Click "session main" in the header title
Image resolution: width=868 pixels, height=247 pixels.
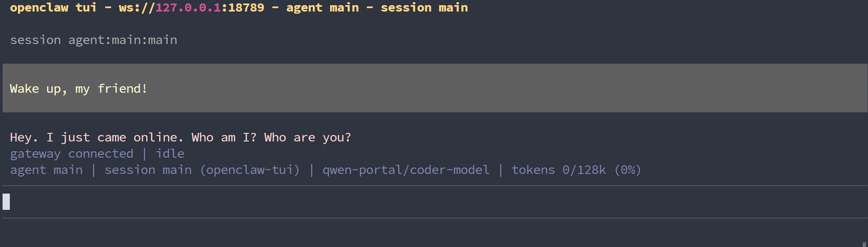[x=424, y=8]
